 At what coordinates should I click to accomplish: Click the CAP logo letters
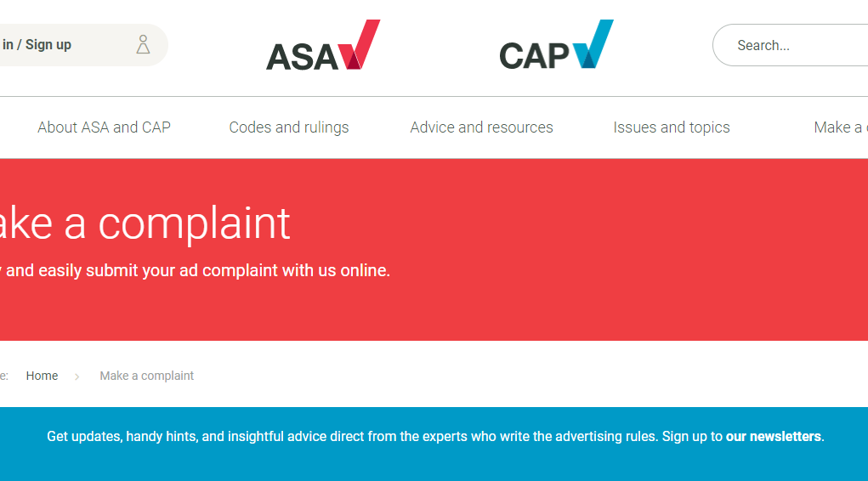pos(534,57)
